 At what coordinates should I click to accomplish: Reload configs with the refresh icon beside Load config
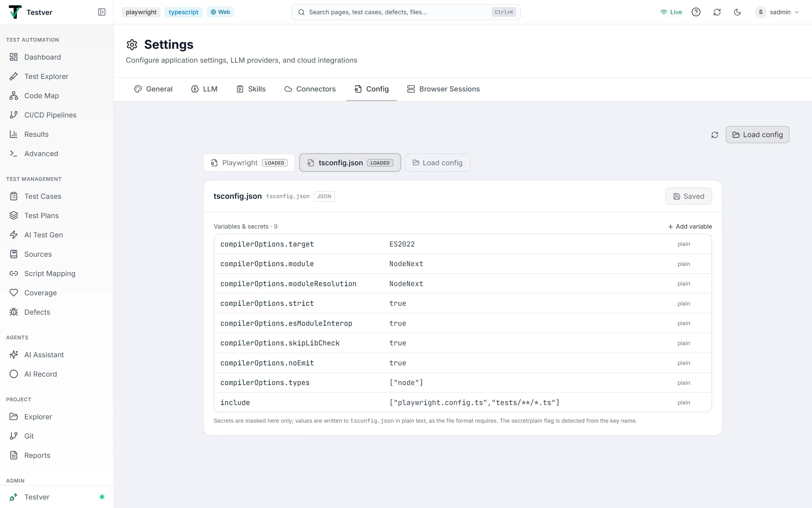coord(715,135)
